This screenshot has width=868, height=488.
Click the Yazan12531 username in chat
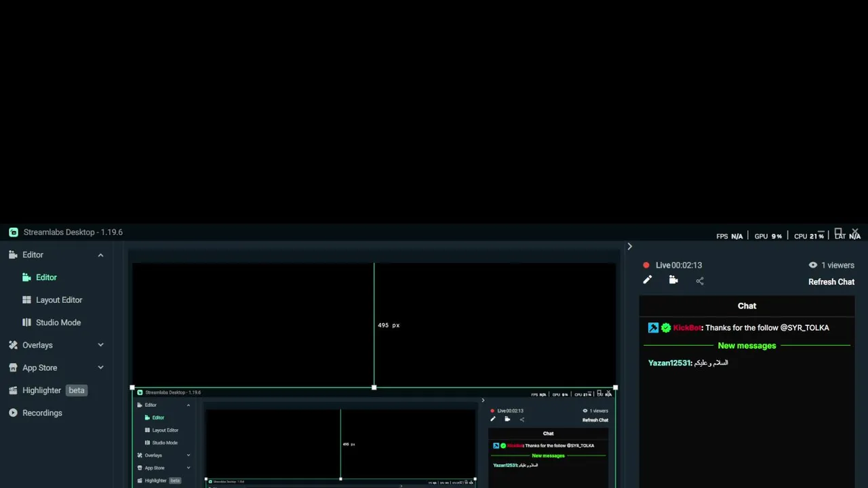tap(669, 363)
